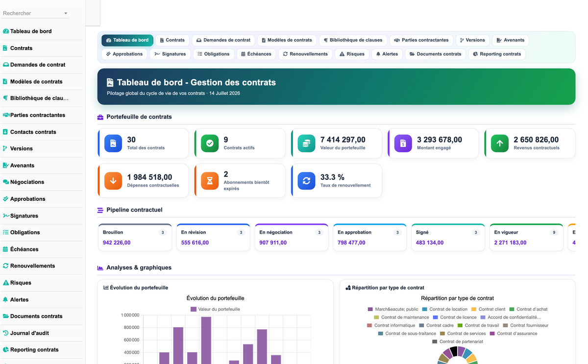Click the Alertes bell icon in sidebar
Viewport: 588px width, 364px height.
pyautogui.click(x=5, y=299)
